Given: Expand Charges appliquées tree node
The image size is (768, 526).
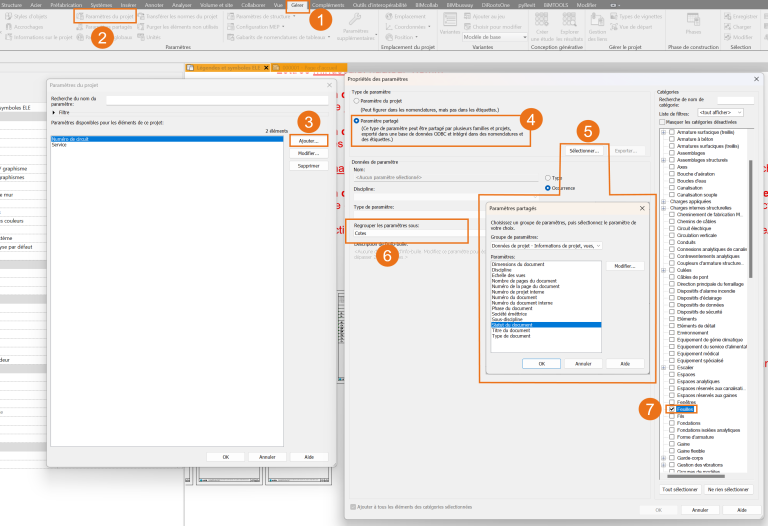Looking at the screenshot, I should coord(664,202).
